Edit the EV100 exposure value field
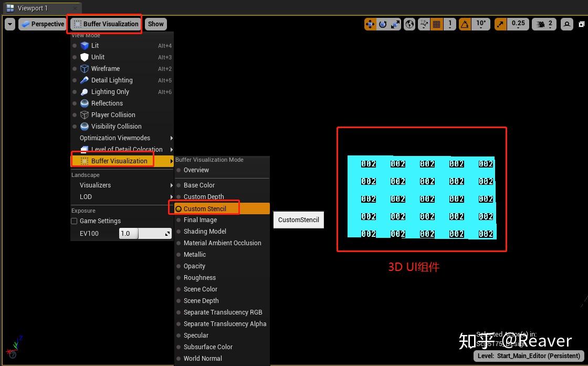Image resolution: width=588 pixels, height=366 pixels. click(x=128, y=233)
